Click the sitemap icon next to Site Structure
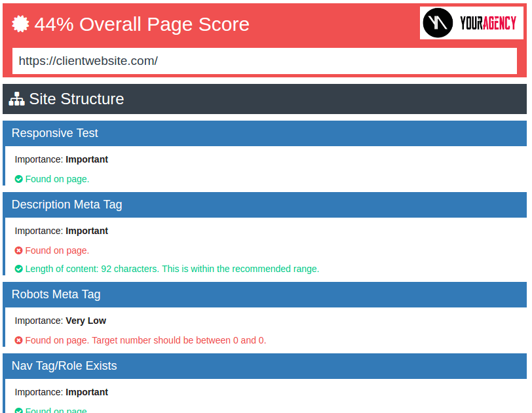Screen dimensions: 532x413 click(16, 99)
